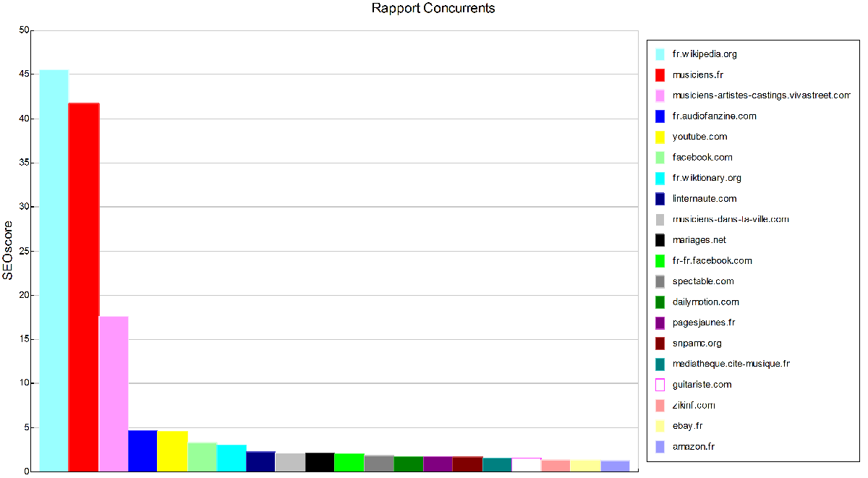Click legend text 'snpamc.org'
868x478 pixels.
coord(697,343)
